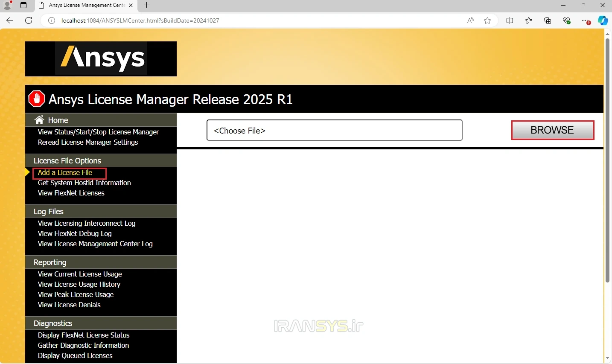Reload the page with refresh icon
This screenshot has width=612, height=364.
click(29, 20)
